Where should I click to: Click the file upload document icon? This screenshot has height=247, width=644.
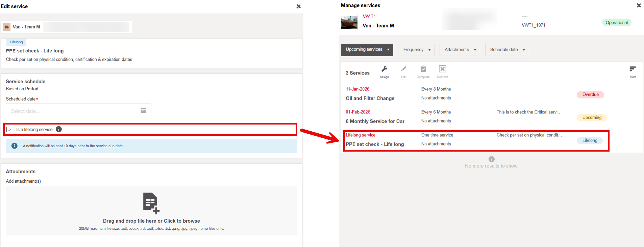tap(151, 203)
